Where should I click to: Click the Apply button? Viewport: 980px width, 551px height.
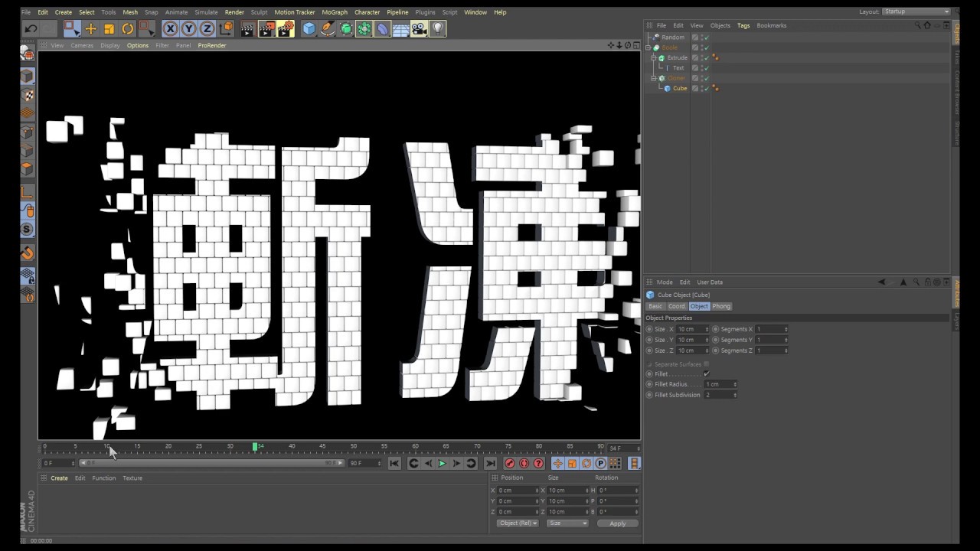tap(618, 523)
